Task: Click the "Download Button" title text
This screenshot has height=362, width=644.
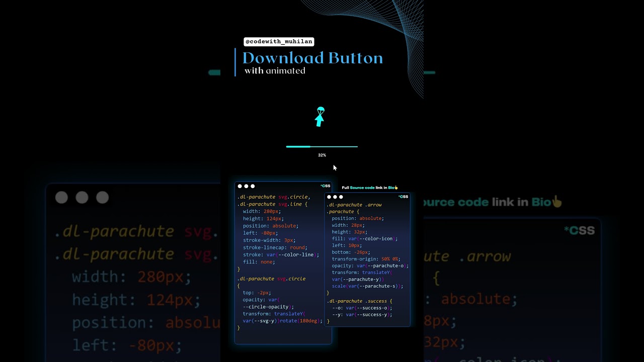Action: (313, 58)
